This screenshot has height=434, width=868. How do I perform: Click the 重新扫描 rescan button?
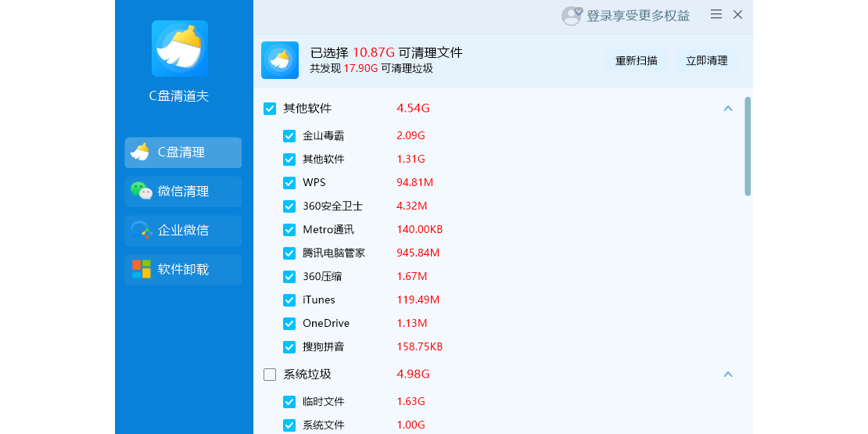pos(636,61)
